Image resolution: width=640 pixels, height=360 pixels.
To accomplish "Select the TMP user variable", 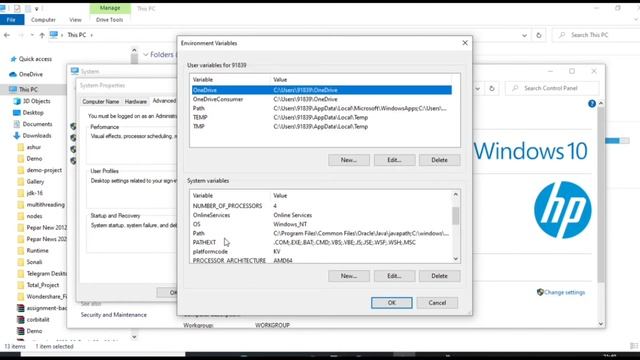I will coord(322,127).
